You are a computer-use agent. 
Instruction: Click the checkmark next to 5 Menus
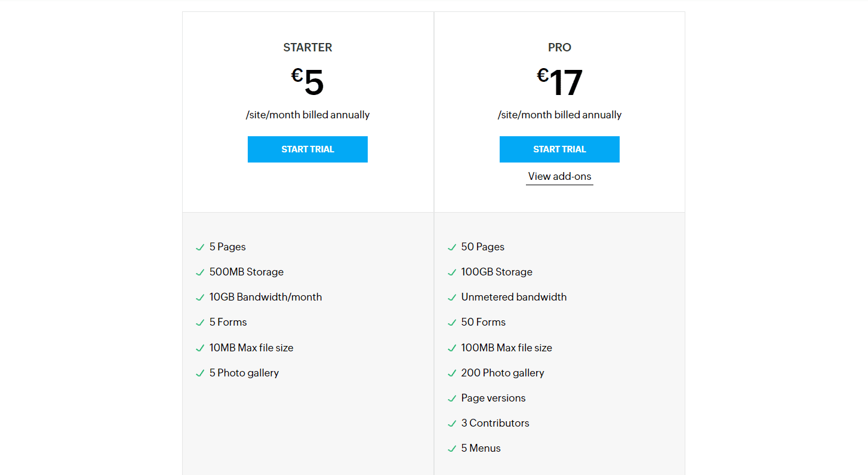coord(452,448)
